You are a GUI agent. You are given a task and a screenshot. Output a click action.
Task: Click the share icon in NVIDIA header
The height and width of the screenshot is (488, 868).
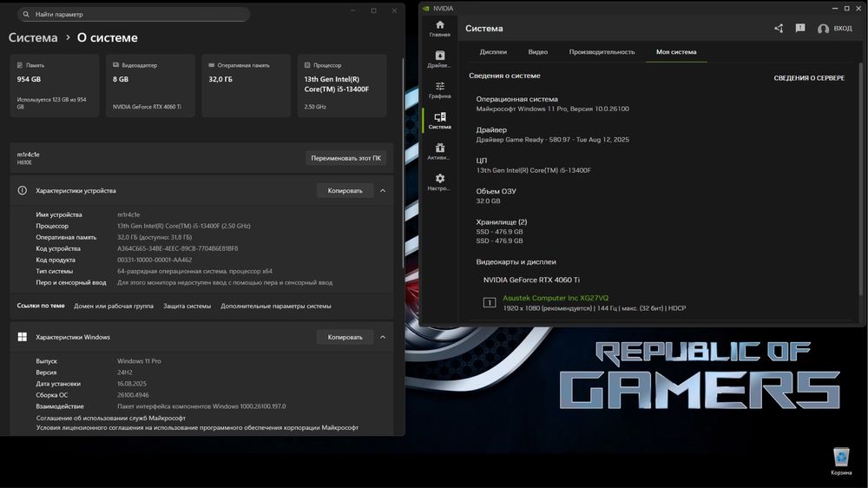(x=779, y=29)
